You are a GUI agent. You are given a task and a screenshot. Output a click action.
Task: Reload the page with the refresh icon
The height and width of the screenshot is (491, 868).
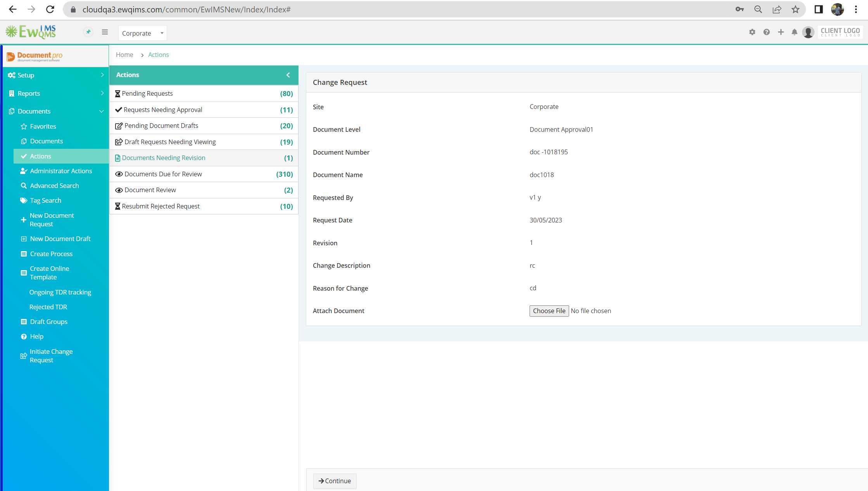50,9
